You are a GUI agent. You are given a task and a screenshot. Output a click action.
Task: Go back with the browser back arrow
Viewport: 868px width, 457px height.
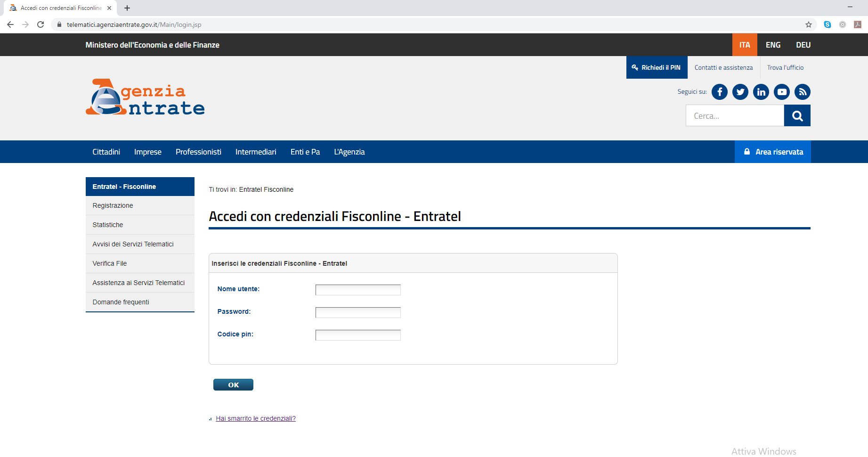click(10, 24)
